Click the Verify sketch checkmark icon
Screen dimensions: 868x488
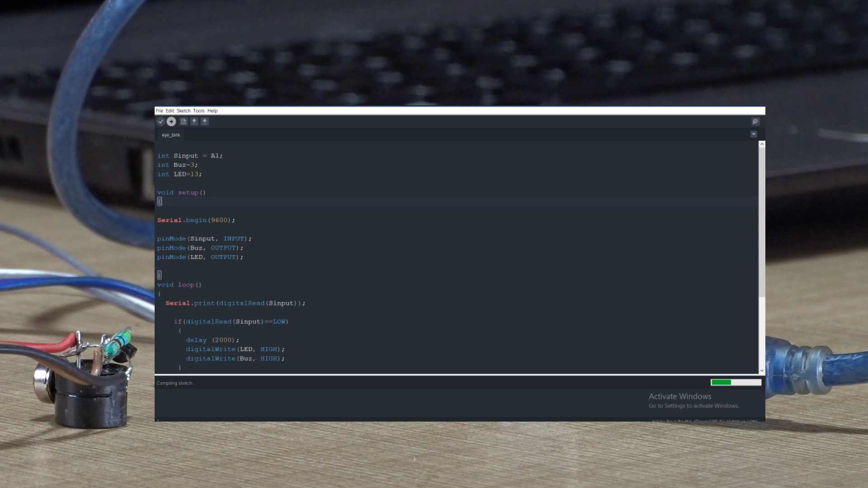coord(160,122)
